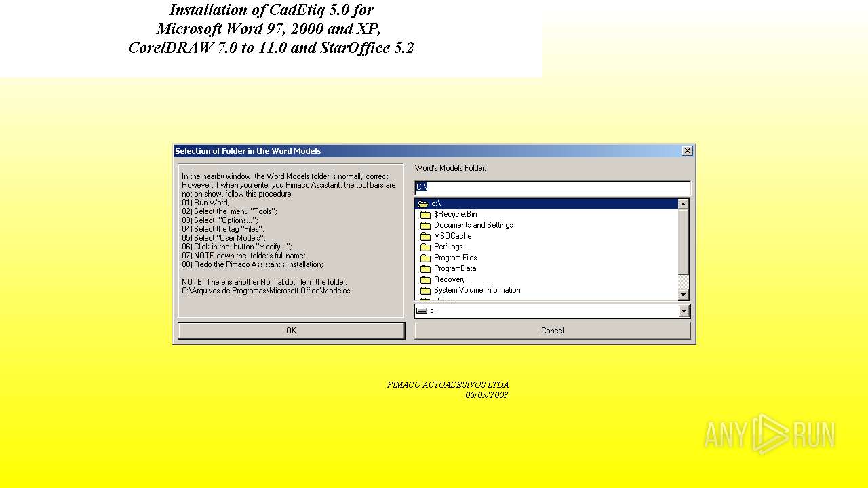This screenshot has height=488, width=868.
Task: Select the Documents and Settings folder
Action: pos(547,225)
